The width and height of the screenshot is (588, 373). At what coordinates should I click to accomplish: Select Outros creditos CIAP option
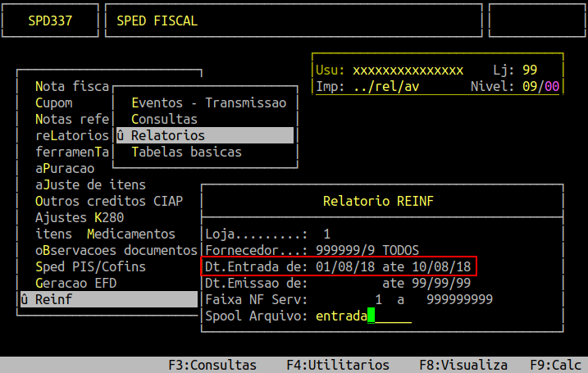[109, 202]
